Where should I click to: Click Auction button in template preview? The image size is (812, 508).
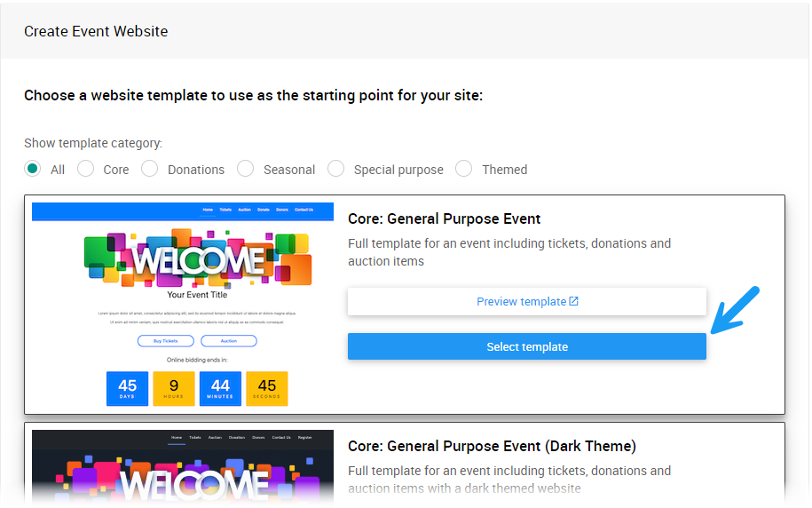click(x=229, y=341)
